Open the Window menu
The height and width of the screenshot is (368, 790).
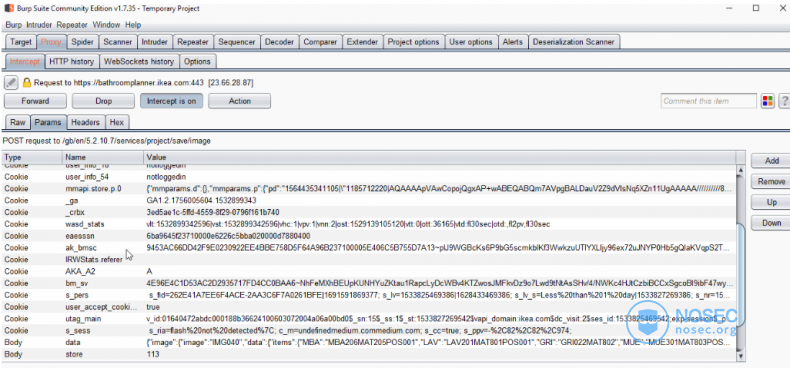point(106,25)
